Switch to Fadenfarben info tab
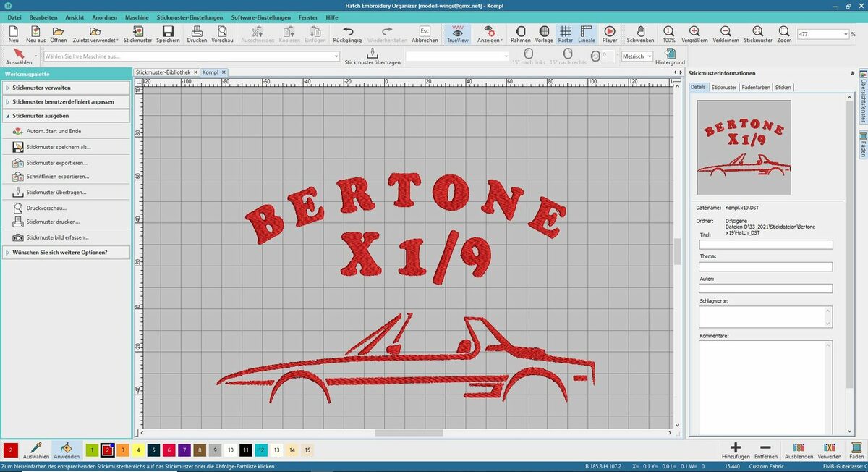 [756, 87]
